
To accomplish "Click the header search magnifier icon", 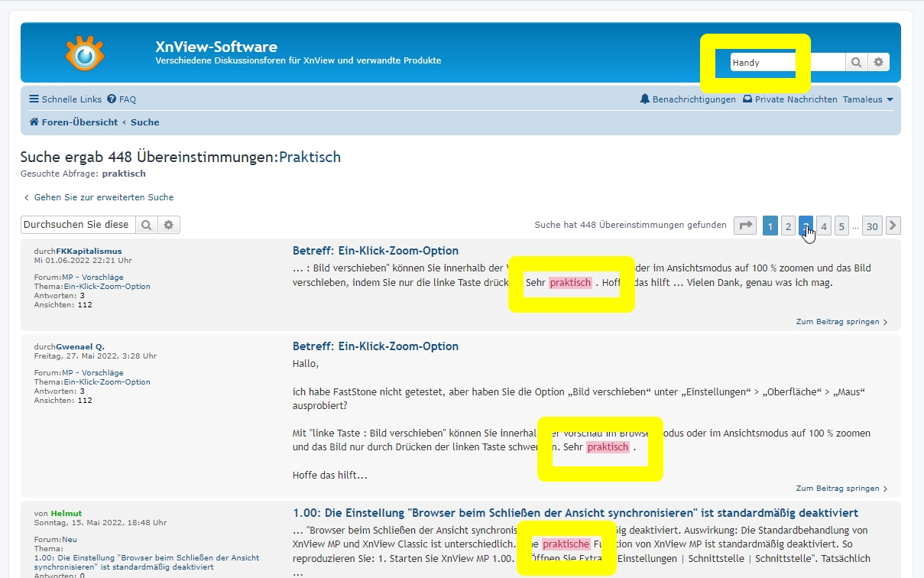I will pyautogui.click(x=857, y=62).
